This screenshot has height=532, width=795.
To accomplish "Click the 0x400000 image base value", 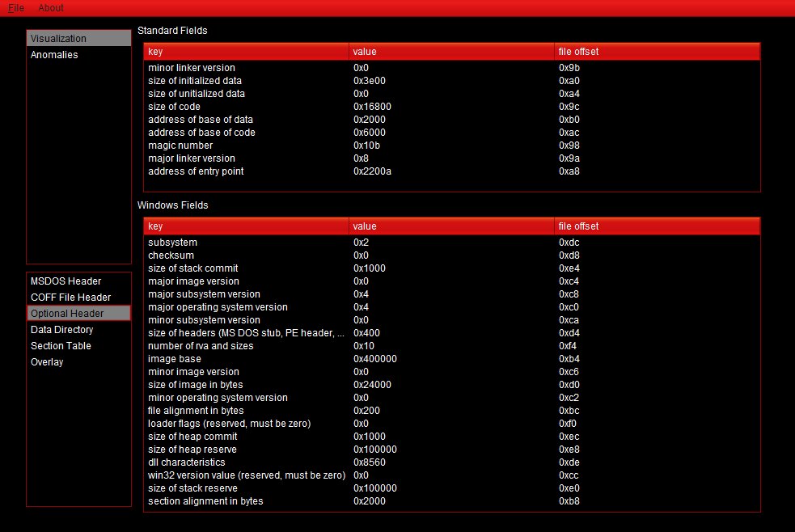I will tap(375, 359).
